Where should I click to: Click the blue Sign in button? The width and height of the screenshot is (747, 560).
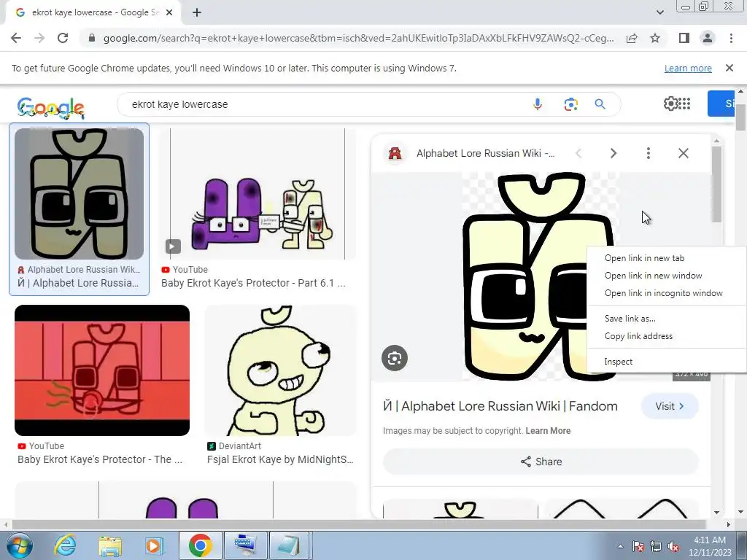721,104
